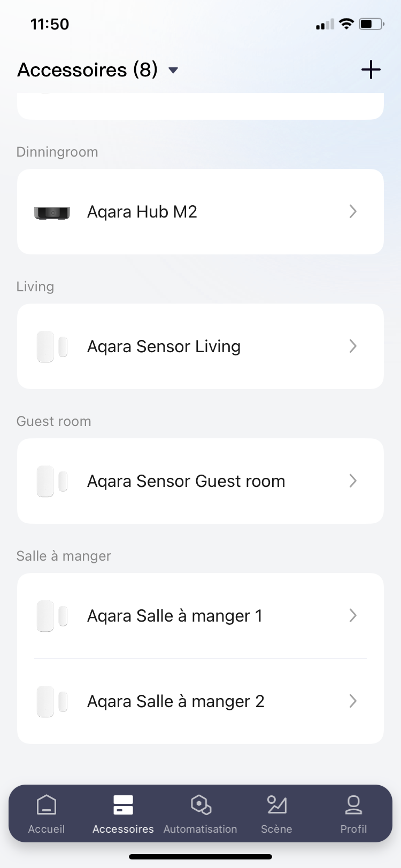Tap chevron for Aqara Sensor Living
The height and width of the screenshot is (868, 401).
[353, 346]
